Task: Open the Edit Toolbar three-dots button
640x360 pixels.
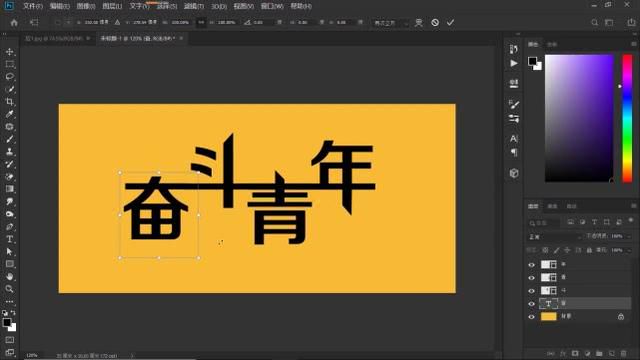Action: pyautogui.click(x=10, y=301)
